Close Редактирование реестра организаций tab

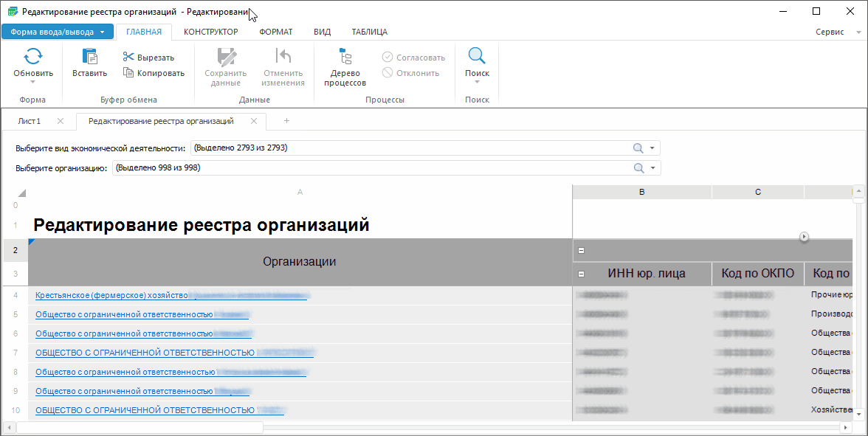pyautogui.click(x=254, y=121)
